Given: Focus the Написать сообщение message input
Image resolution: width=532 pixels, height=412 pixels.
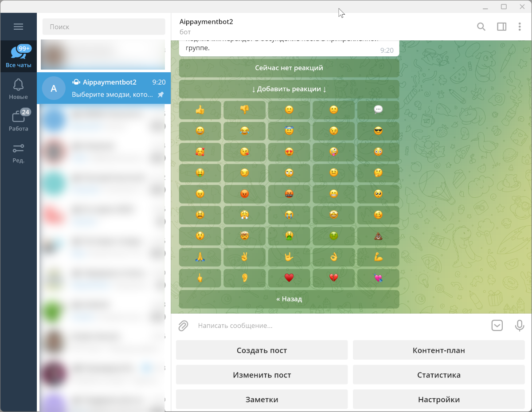Looking at the screenshot, I should point(341,326).
